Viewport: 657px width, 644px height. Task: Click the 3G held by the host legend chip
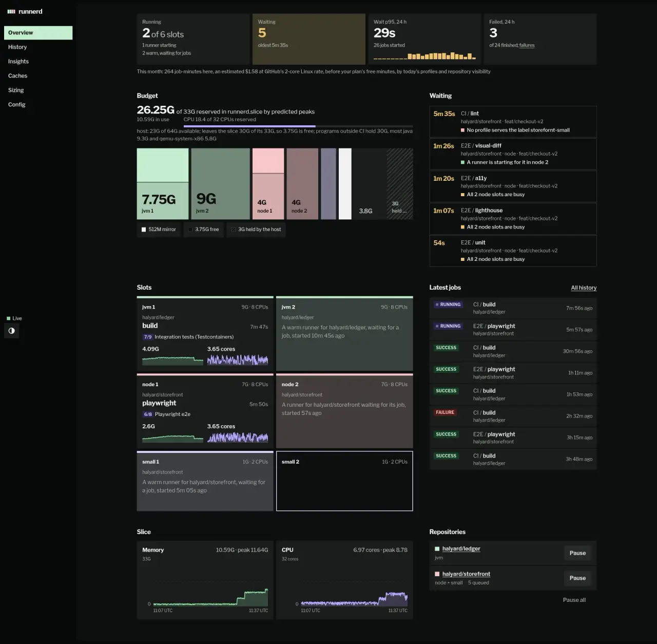coord(256,230)
